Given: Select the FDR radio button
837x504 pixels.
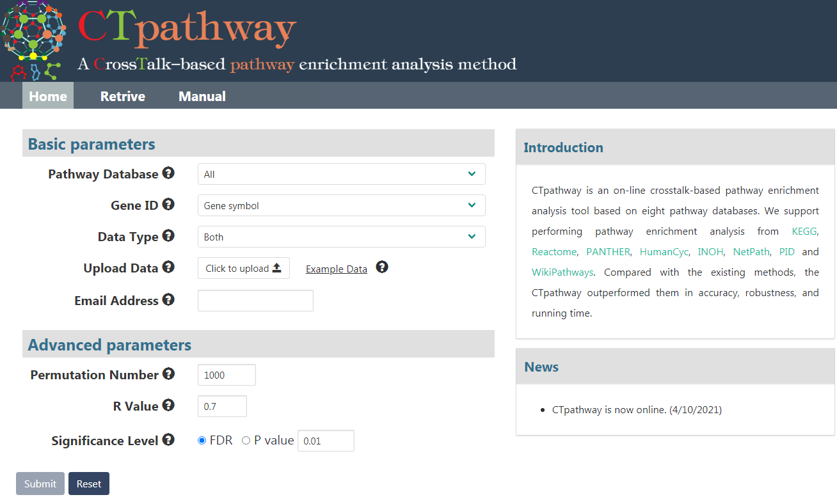Looking at the screenshot, I should (x=202, y=441).
